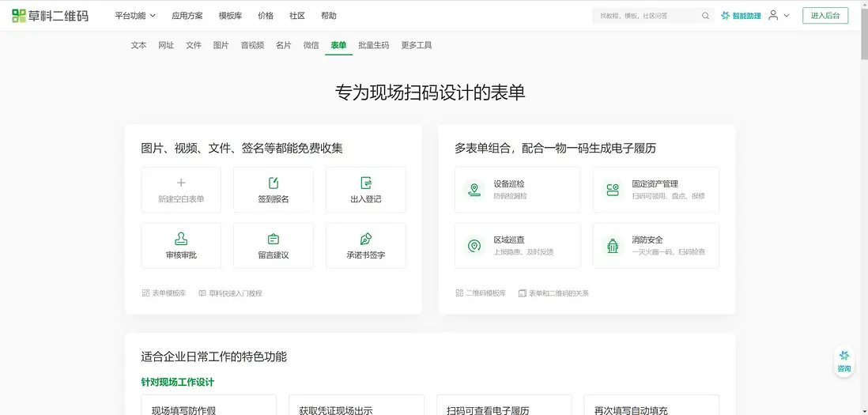Open the user account icon
The width and height of the screenshot is (868, 415).
pos(773,16)
